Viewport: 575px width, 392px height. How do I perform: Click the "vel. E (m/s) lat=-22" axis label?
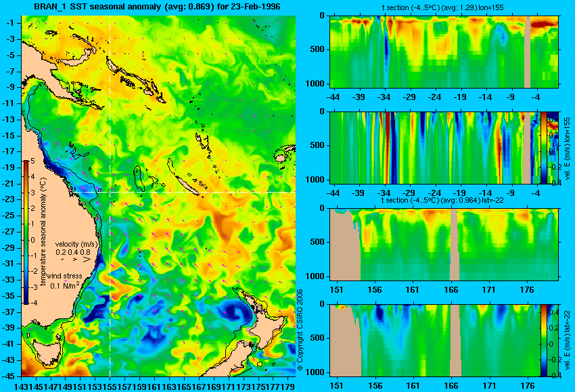click(x=567, y=340)
